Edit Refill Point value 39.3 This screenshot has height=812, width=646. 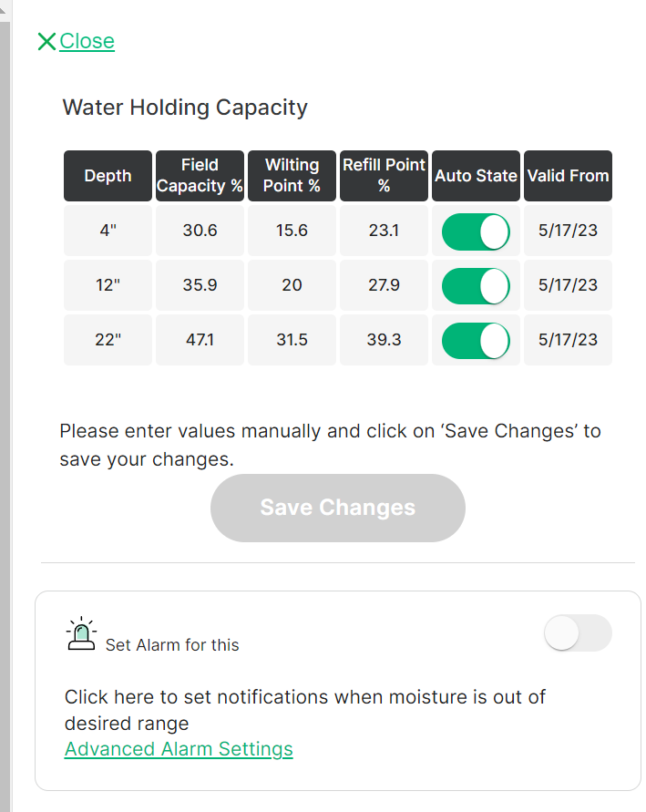(x=384, y=341)
